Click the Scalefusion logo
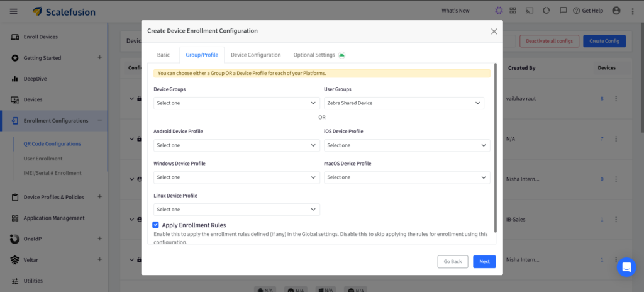This screenshot has height=292, width=644. pos(64,11)
